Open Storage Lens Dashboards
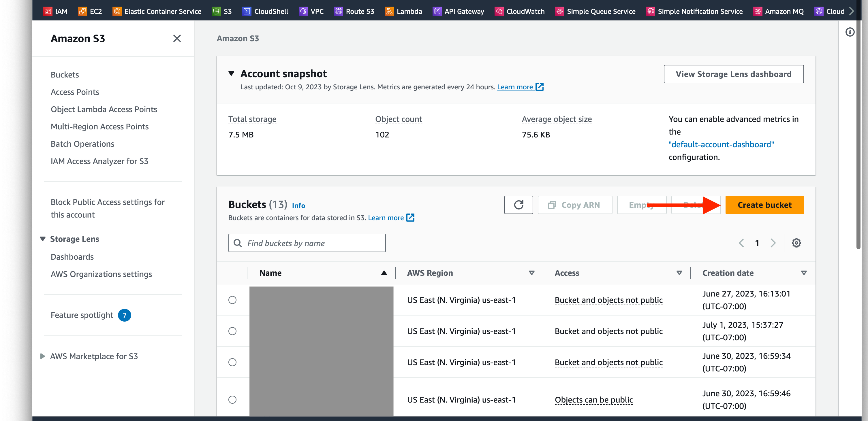This screenshot has width=868, height=421. tap(72, 257)
